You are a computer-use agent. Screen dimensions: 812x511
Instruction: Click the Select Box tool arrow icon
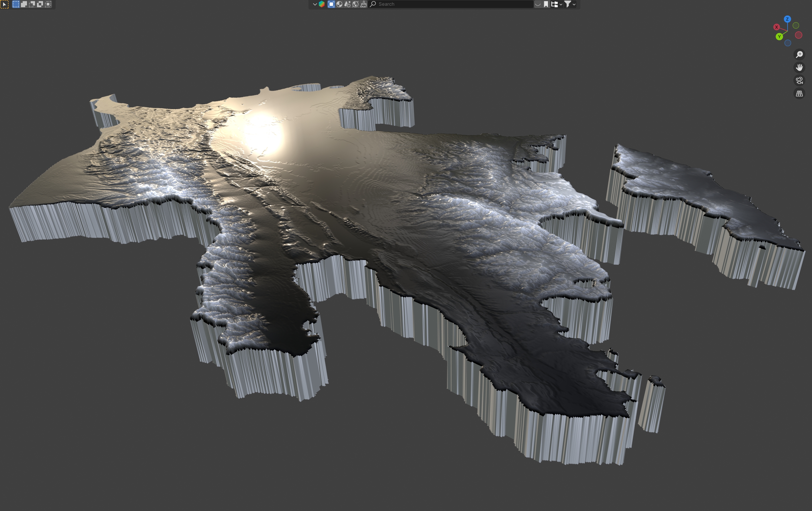pos(4,4)
